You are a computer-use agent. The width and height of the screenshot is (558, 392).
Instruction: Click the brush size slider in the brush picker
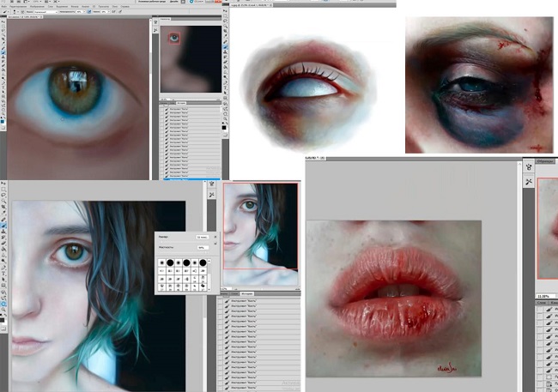tap(184, 242)
